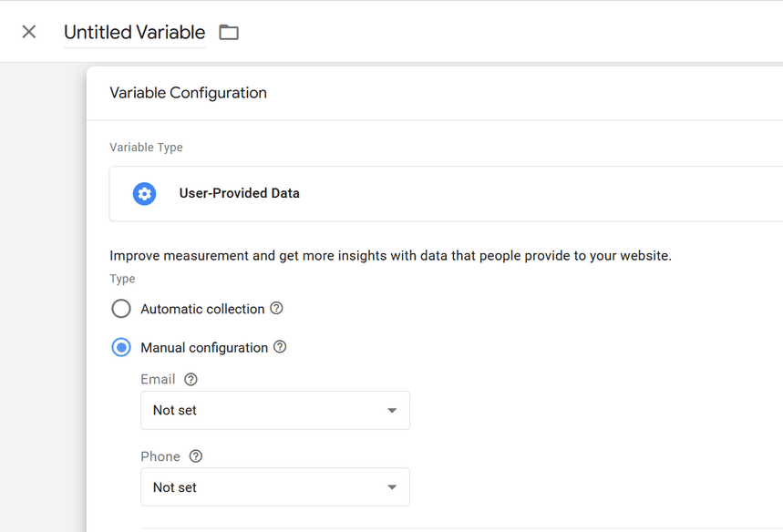The image size is (783, 532).
Task: Click the Email help question mark
Action: pos(191,379)
